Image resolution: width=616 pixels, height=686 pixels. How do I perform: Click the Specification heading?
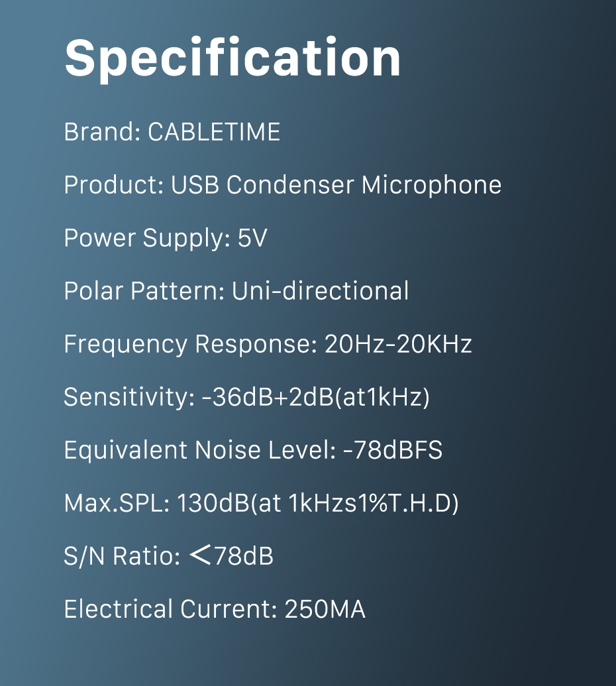[x=232, y=58]
